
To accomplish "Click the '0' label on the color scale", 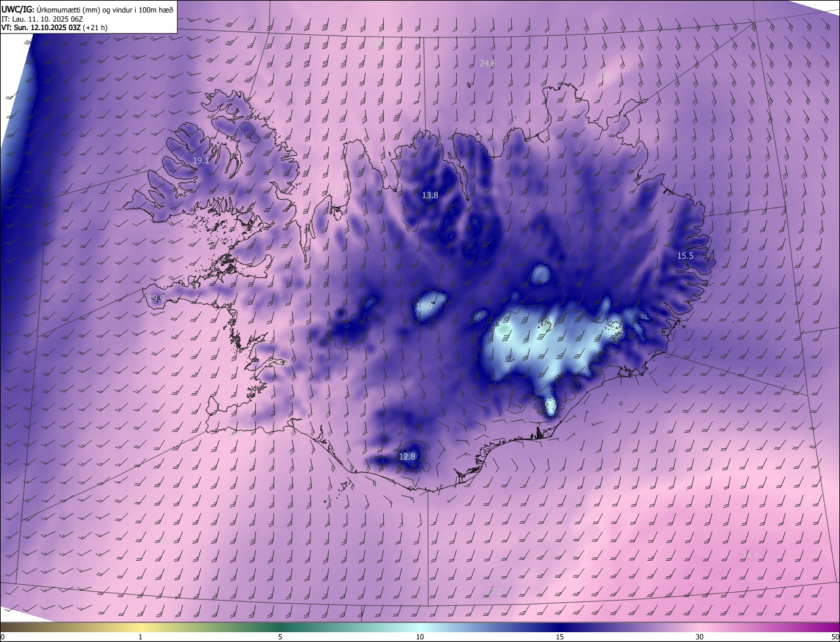I will tap(3, 637).
